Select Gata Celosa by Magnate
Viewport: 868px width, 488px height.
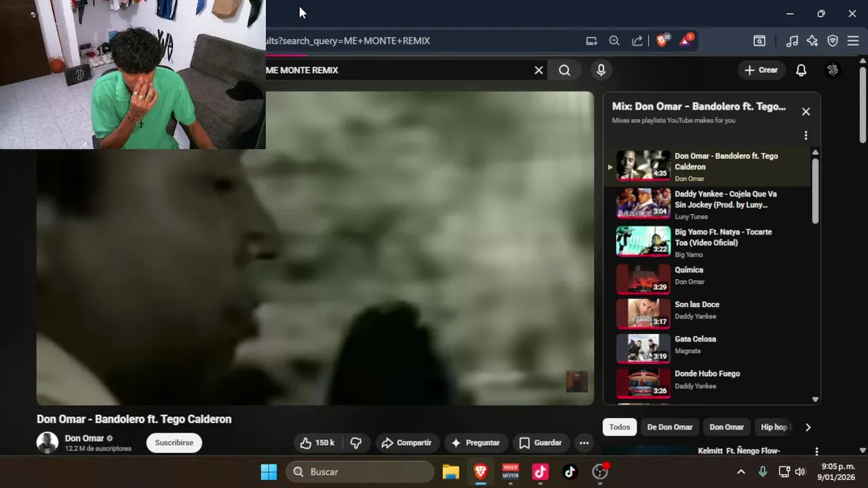(x=707, y=347)
